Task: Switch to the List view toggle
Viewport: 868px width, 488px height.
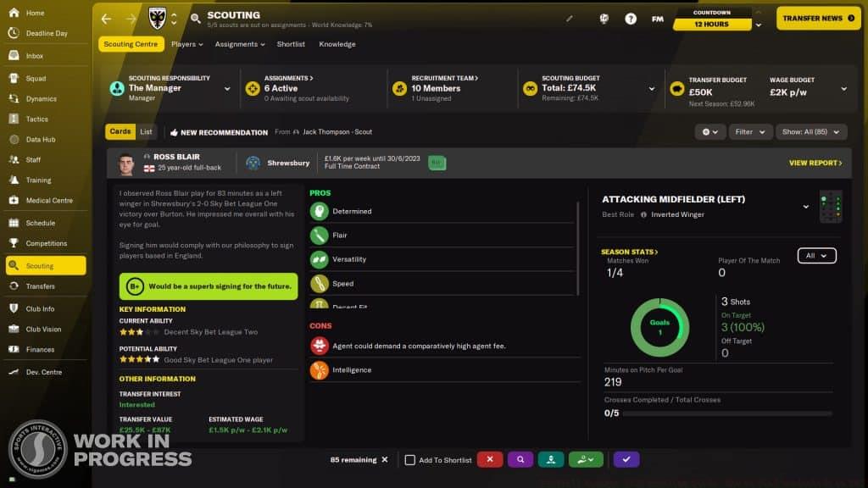Action: coord(147,132)
